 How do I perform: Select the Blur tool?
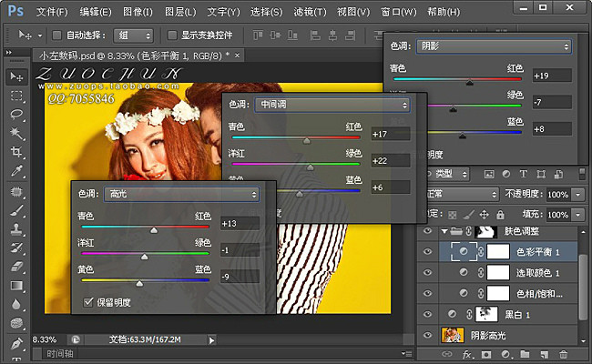[16, 304]
